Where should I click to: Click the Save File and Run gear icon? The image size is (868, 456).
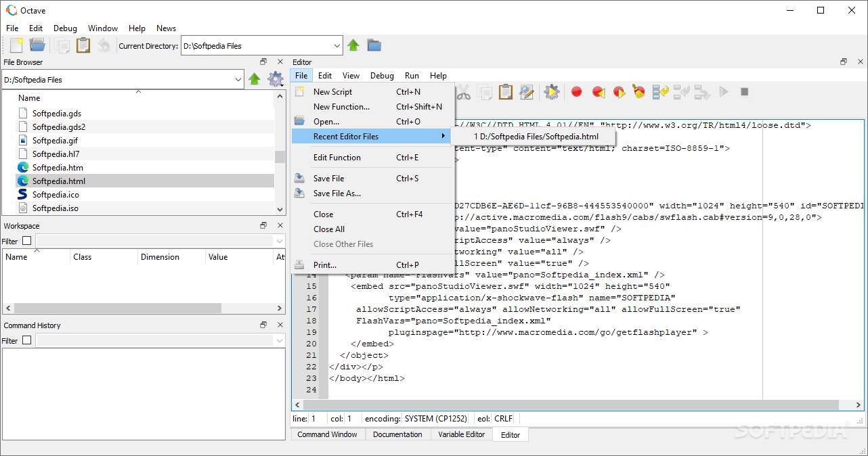coord(552,92)
